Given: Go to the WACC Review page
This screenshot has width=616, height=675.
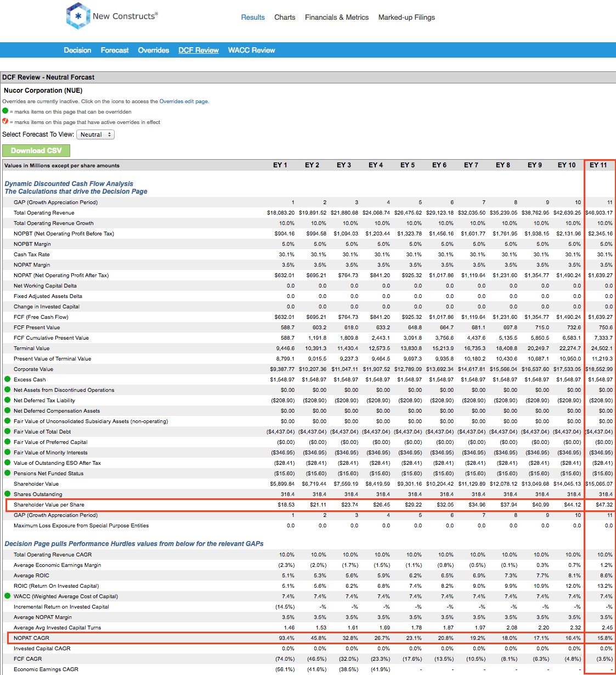Looking at the screenshot, I should tap(252, 50).
